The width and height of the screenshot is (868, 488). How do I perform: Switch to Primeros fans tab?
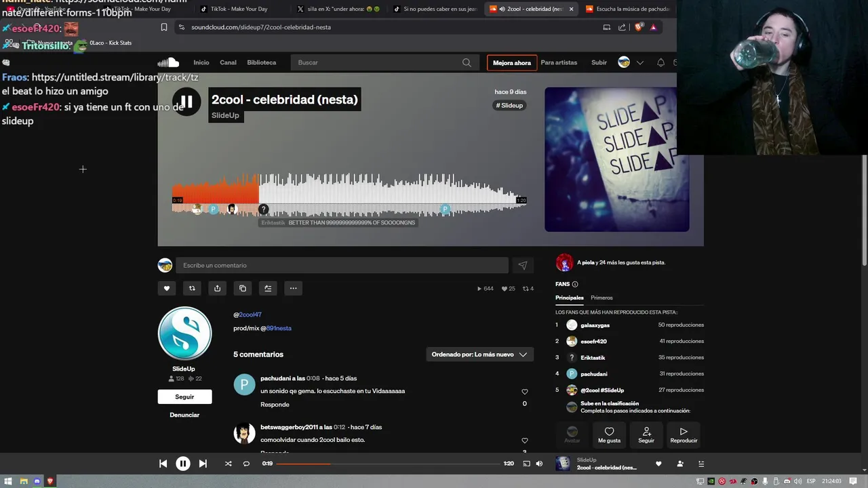click(x=601, y=298)
